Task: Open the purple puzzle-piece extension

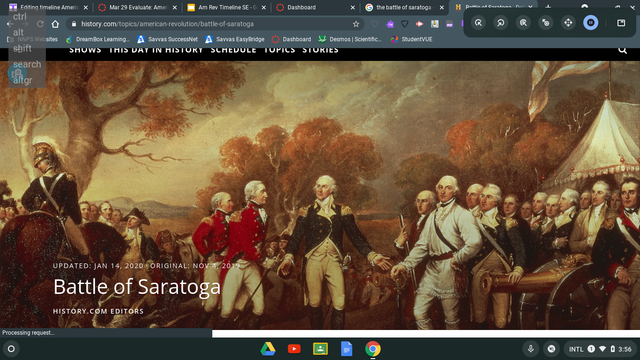Action: pyautogui.click(x=390, y=24)
